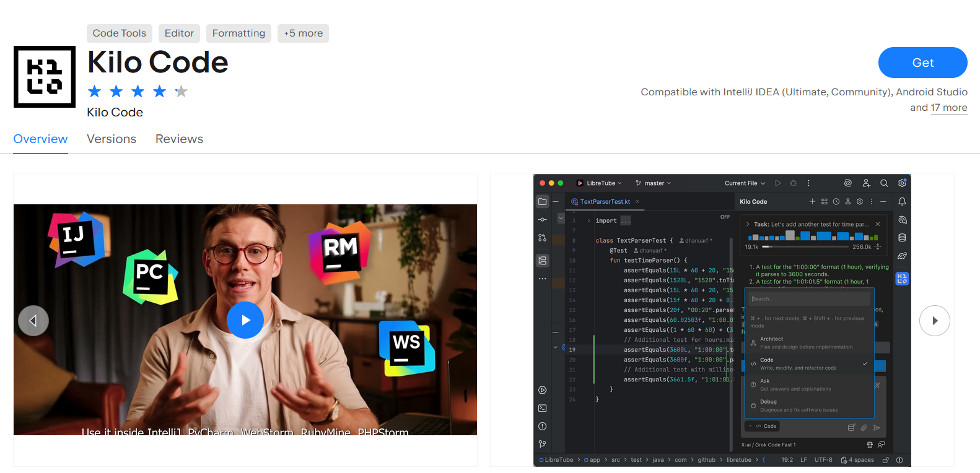Expand the LibreTube project dropdown
980x473 pixels.
600,183
